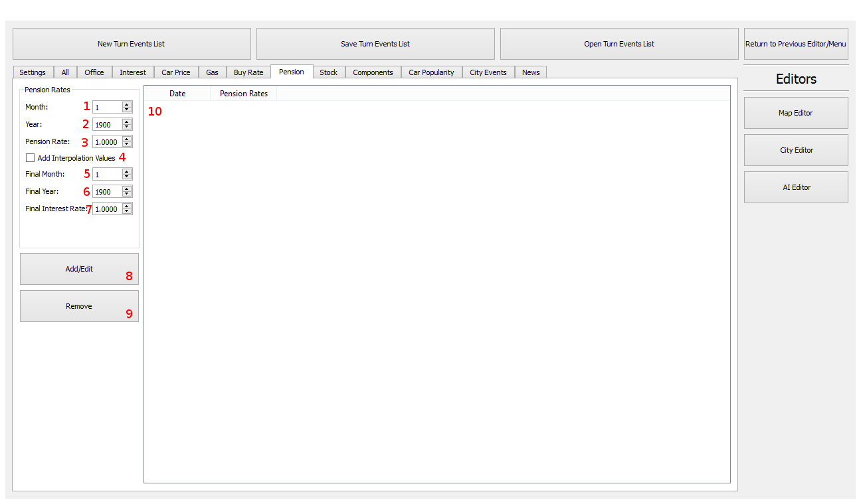Image resolution: width=861 pixels, height=504 pixels.
Task: Increase the Final Month spinner
Action: (x=126, y=171)
